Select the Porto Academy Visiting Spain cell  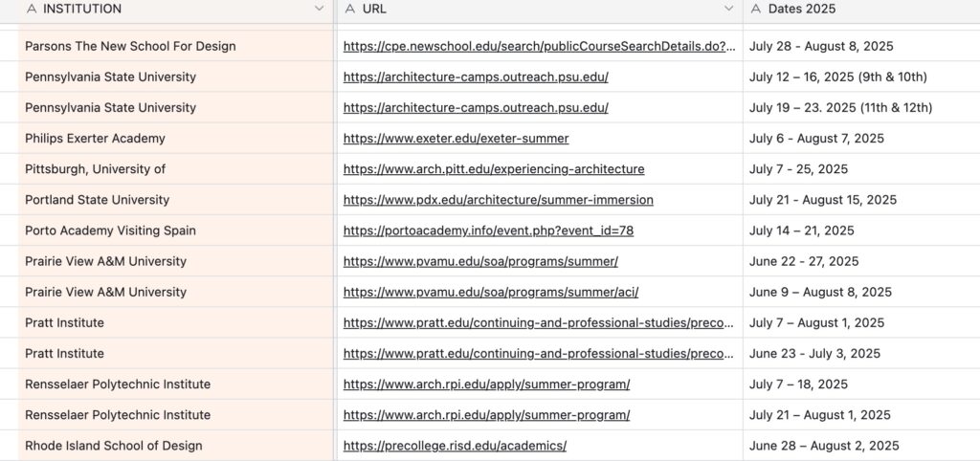(176, 230)
